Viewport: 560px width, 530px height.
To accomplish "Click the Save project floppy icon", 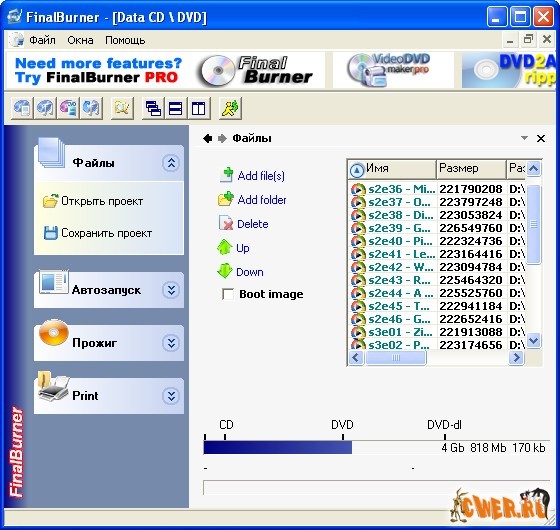I will point(50,232).
